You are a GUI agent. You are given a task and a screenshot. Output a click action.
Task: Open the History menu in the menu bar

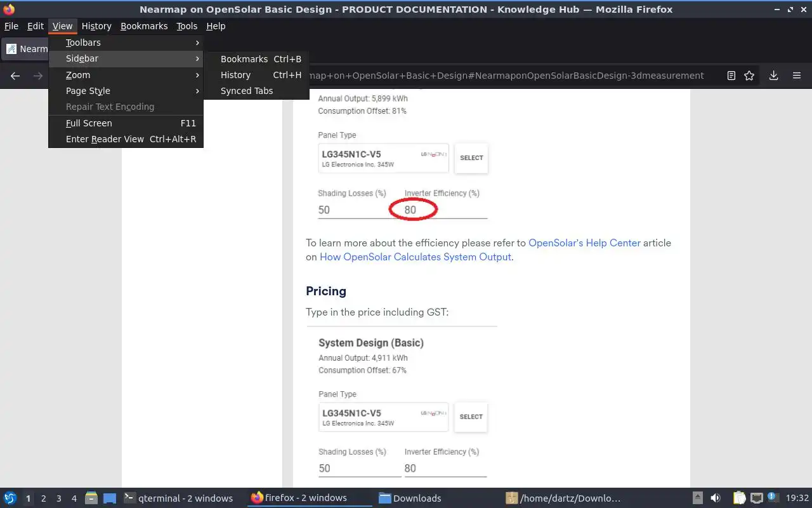(x=96, y=26)
